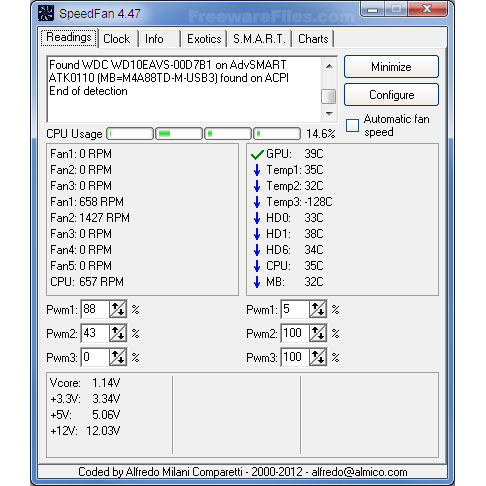This screenshot has height=486, width=486.
Task: Click the 'Fan1: 658 RPM' reading
Action: (x=87, y=202)
